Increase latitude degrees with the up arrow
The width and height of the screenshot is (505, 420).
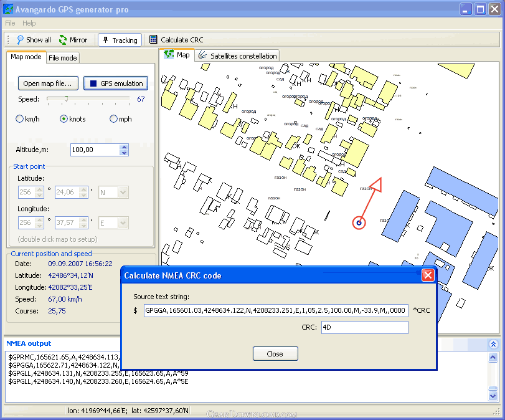(40, 189)
